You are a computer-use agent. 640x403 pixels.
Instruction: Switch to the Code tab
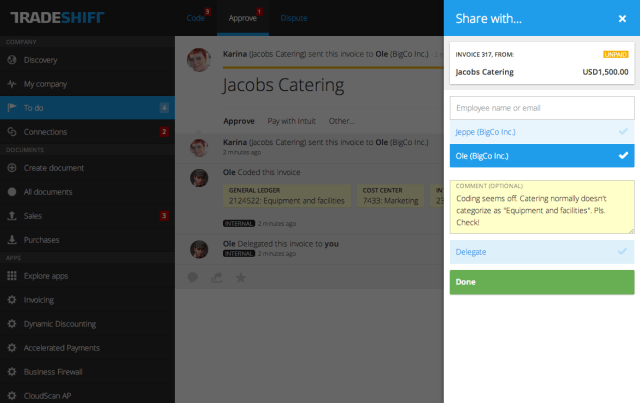(196, 18)
